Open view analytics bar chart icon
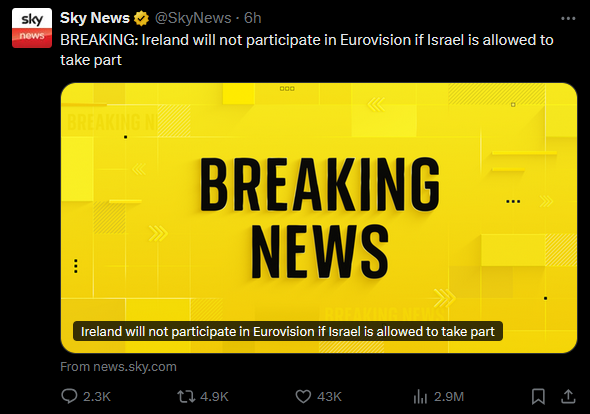The image size is (590, 414). click(x=420, y=397)
